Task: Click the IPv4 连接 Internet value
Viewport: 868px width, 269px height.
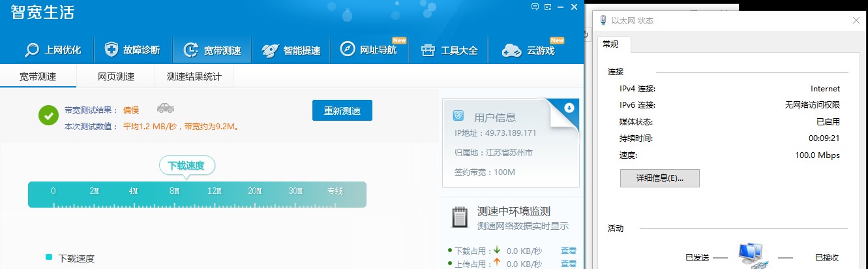Action: (x=826, y=89)
